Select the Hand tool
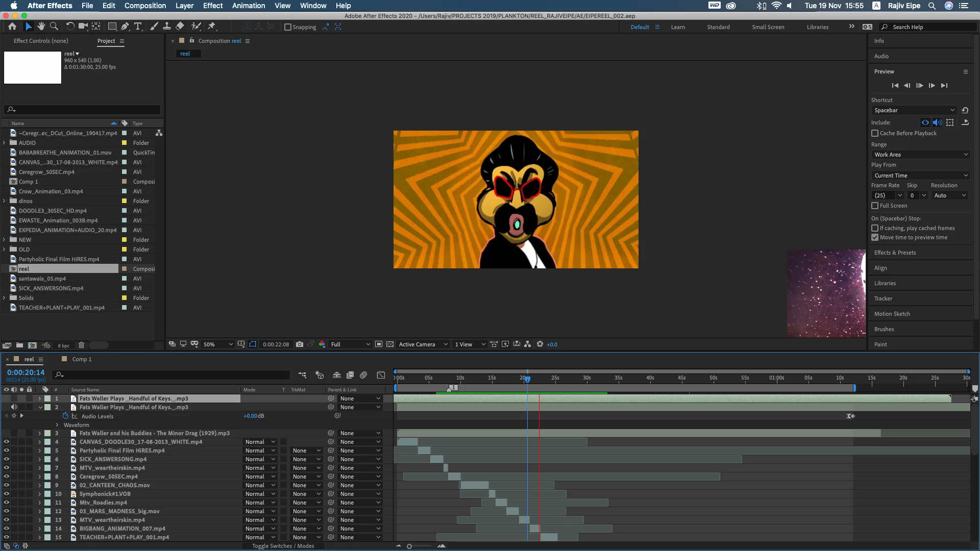The image size is (980, 551). (x=41, y=27)
